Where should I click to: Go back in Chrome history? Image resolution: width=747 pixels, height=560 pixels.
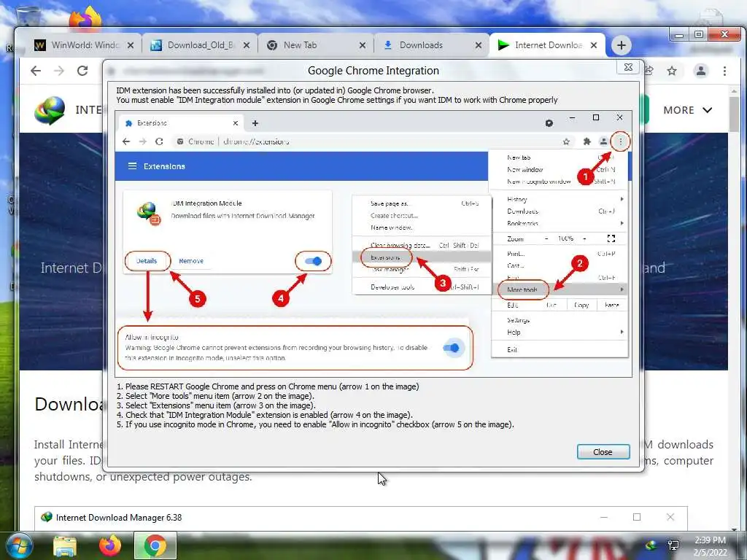tap(36, 71)
